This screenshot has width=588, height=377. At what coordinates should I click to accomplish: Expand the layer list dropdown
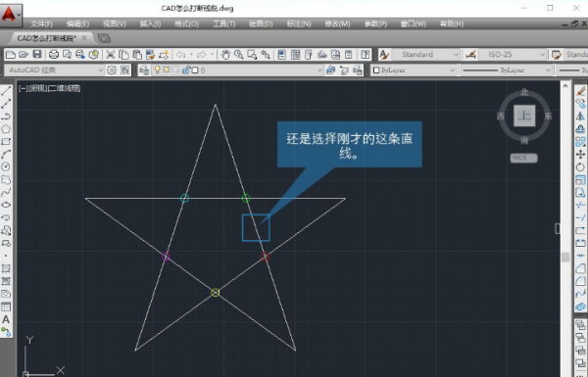(319, 71)
